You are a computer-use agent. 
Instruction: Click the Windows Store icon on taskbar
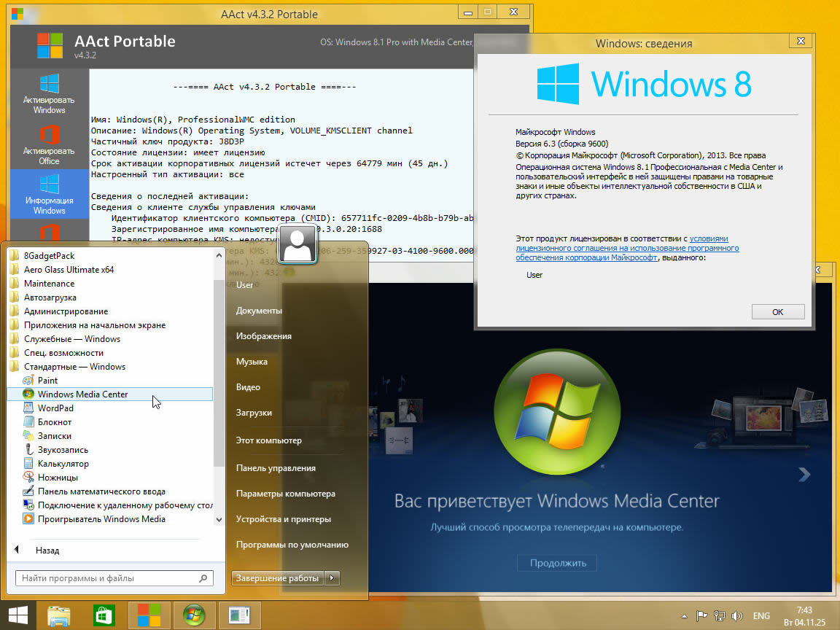coord(104,614)
